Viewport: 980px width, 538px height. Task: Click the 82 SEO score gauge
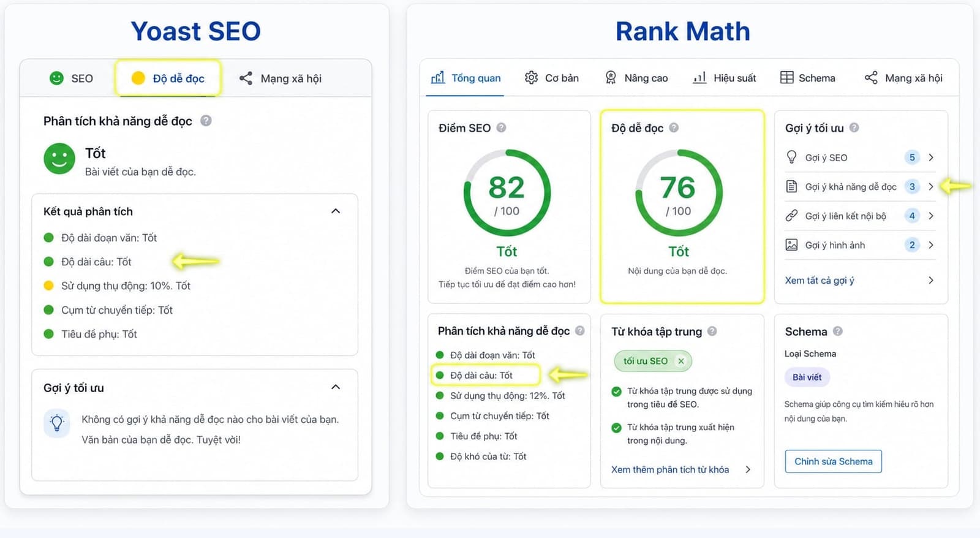[x=507, y=193]
